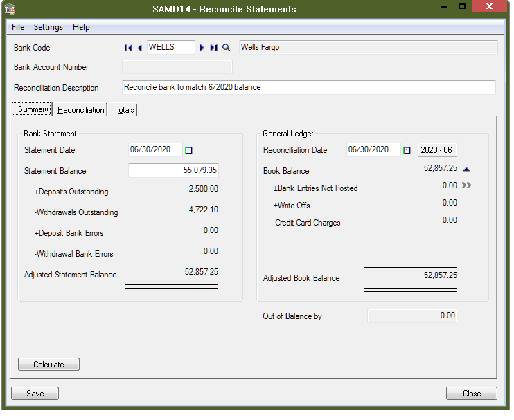Click the 2020 - 06 fiscal period box
The width and height of the screenshot is (514, 420).
click(436, 150)
